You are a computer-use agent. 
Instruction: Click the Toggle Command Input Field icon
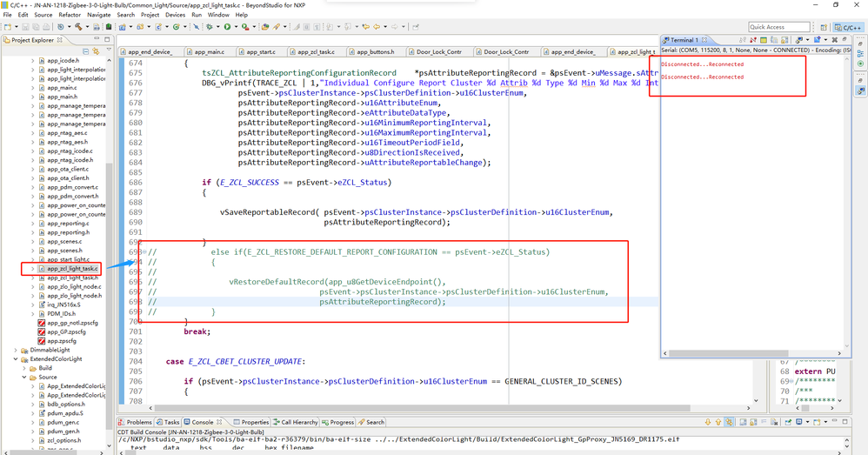(x=774, y=40)
